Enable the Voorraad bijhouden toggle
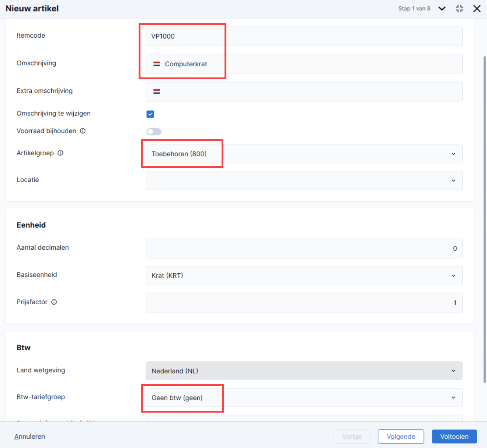The width and height of the screenshot is (487, 448). point(154,132)
